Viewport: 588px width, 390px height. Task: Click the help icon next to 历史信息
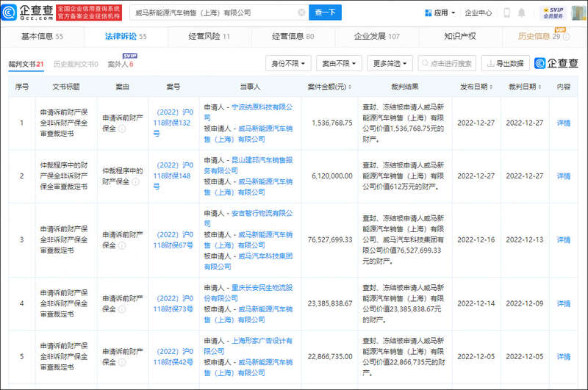[x=568, y=36]
